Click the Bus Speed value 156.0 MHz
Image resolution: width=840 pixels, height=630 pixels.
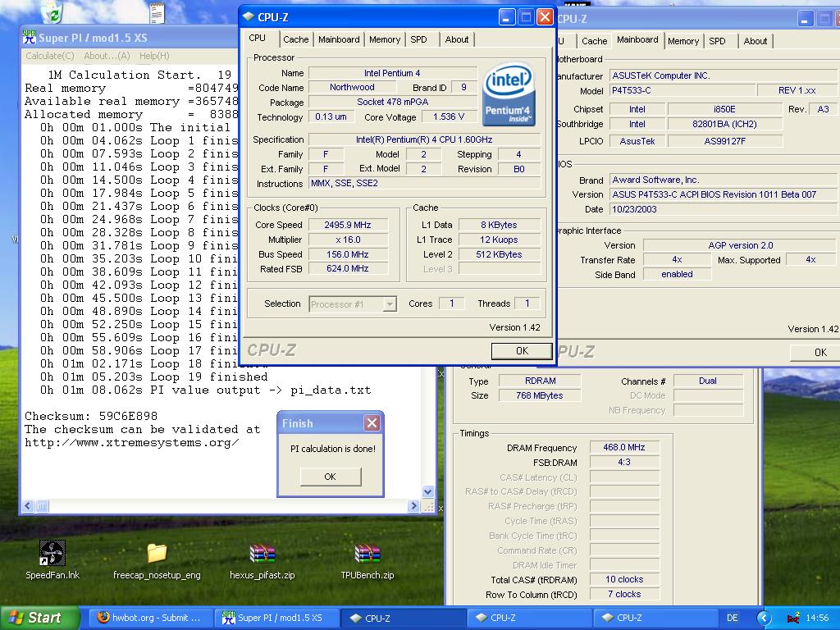pos(348,254)
